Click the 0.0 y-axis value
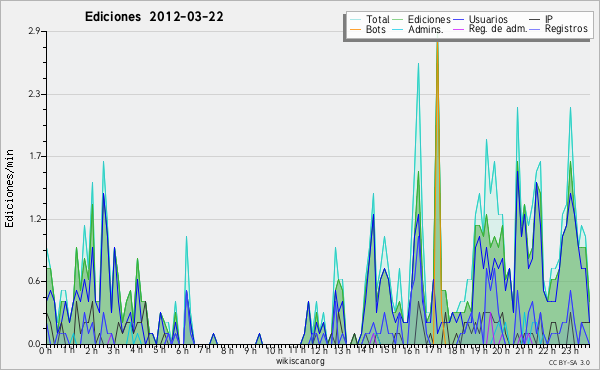 point(34,344)
